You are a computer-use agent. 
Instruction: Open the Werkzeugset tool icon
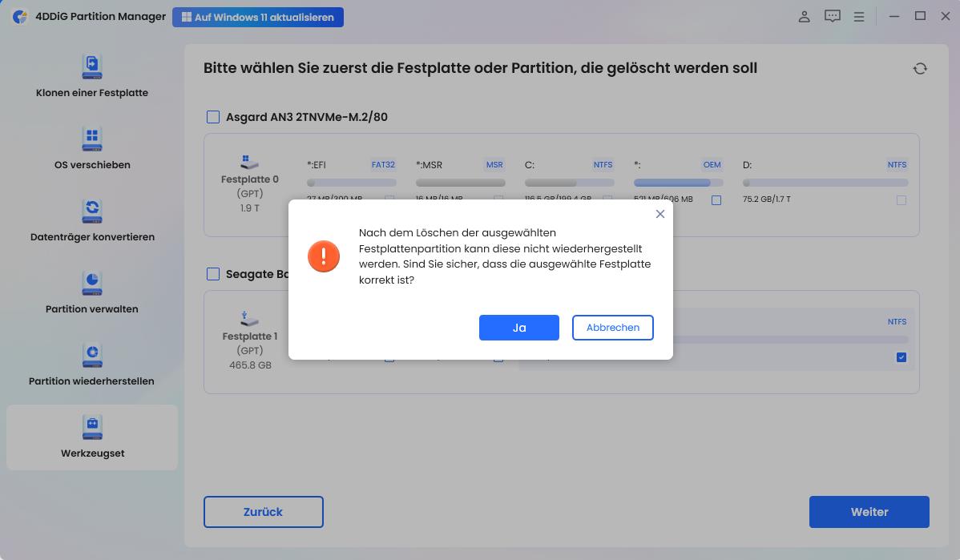91,428
